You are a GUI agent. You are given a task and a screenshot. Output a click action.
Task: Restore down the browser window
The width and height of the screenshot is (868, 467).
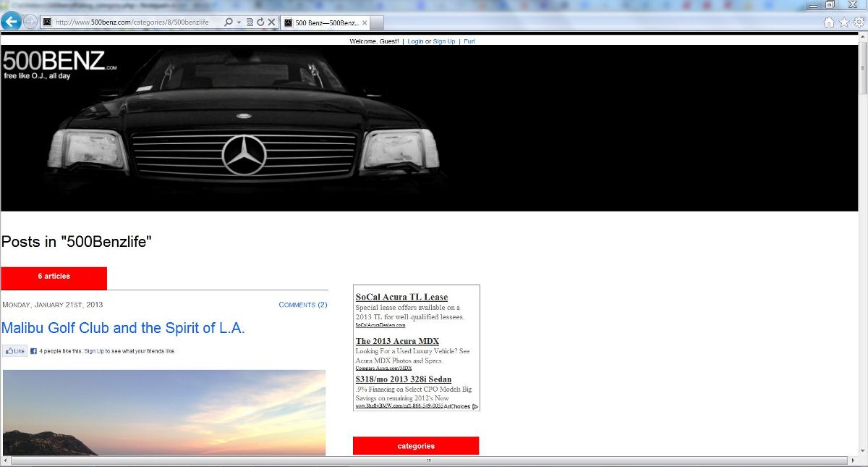click(x=830, y=5)
